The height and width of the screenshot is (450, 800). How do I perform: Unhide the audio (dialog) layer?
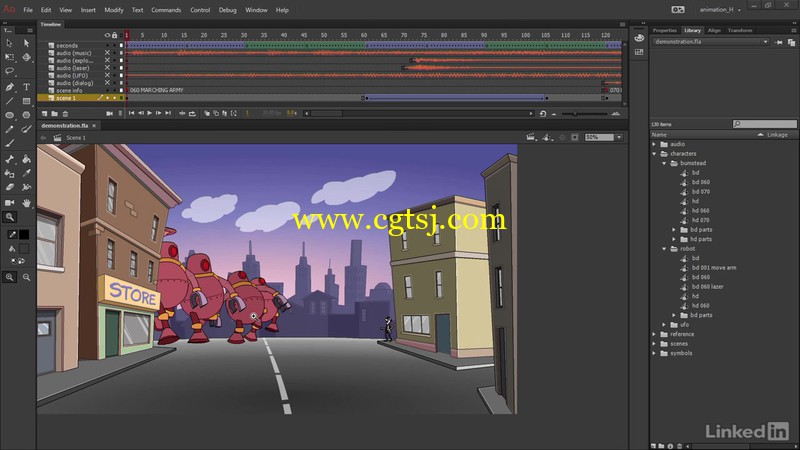point(107,83)
